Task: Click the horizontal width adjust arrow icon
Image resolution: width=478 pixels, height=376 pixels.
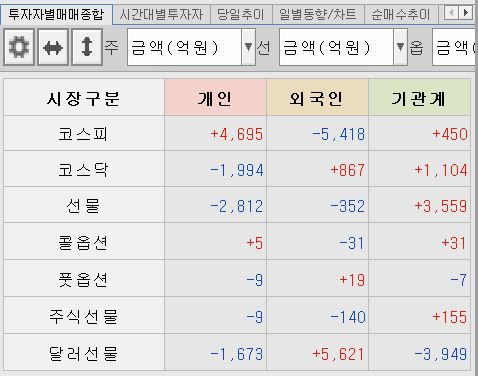Action: (53, 47)
